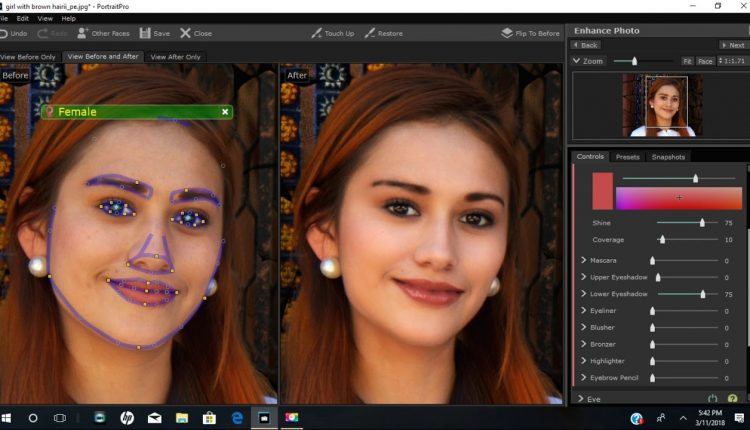Open File Explorer from taskbar
This screenshot has width=750, height=430.
click(182, 418)
